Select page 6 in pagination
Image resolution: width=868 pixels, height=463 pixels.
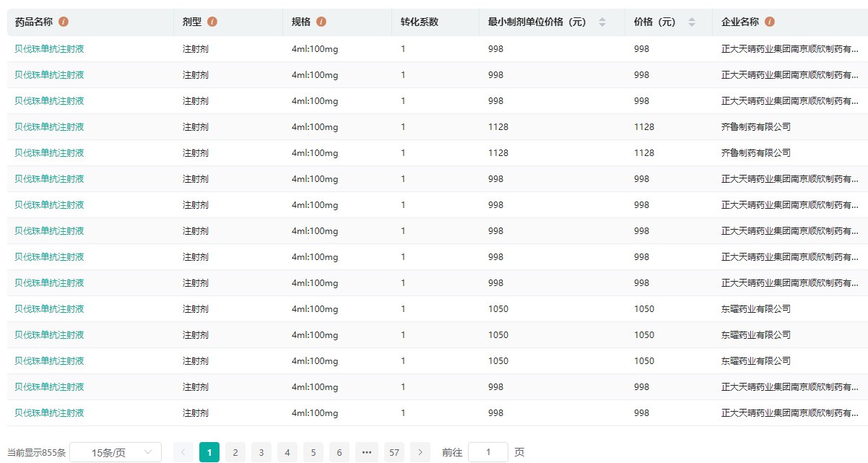coord(339,452)
